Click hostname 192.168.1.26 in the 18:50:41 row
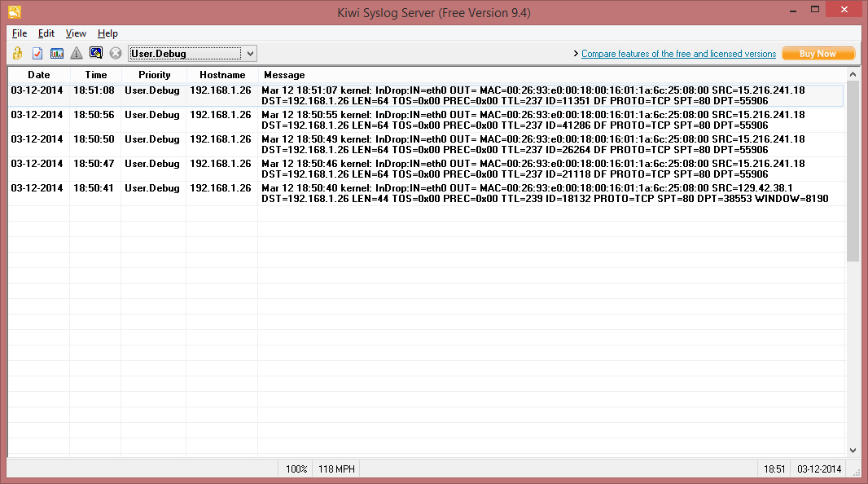Screen dimensions: 868x484 point(221,187)
